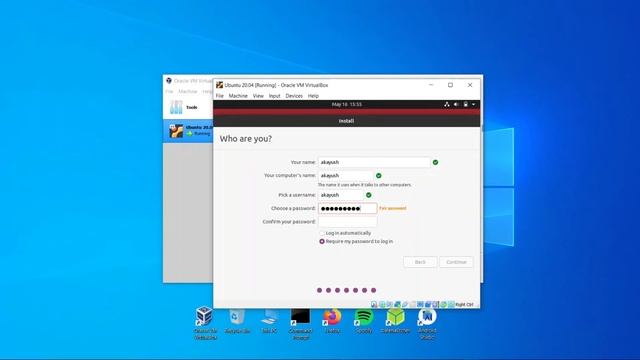Click the network adapter status icon in VM status bar
The height and width of the screenshot is (360, 640).
point(397,304)
